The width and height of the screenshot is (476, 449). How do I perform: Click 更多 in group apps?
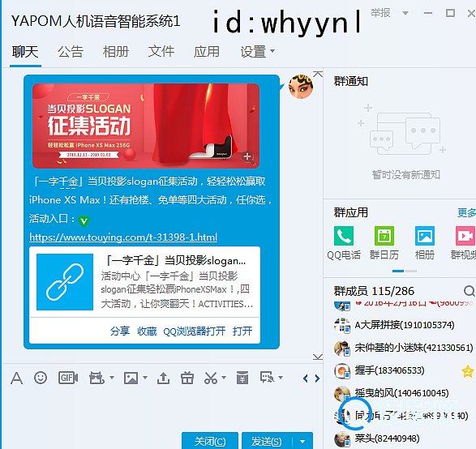click(466, 212)
